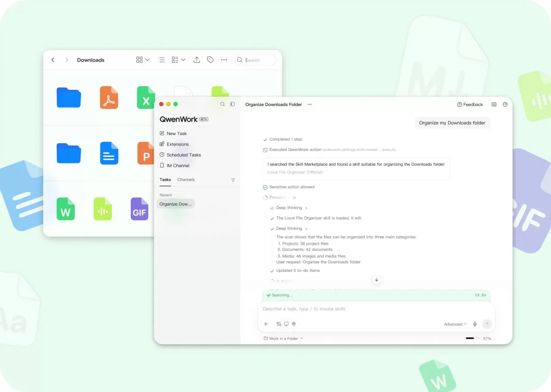Select the green Word file in Downloads

[x=65, y=209]
